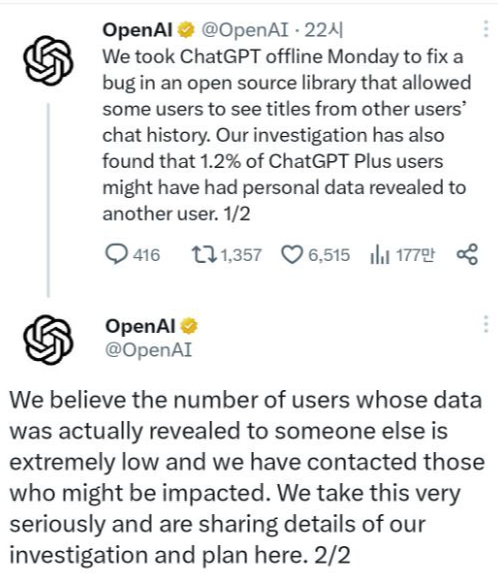Open OpenAI avatar on first tweet
The width and height of the screenshot is (498, 578).
(x=48, y=61)
